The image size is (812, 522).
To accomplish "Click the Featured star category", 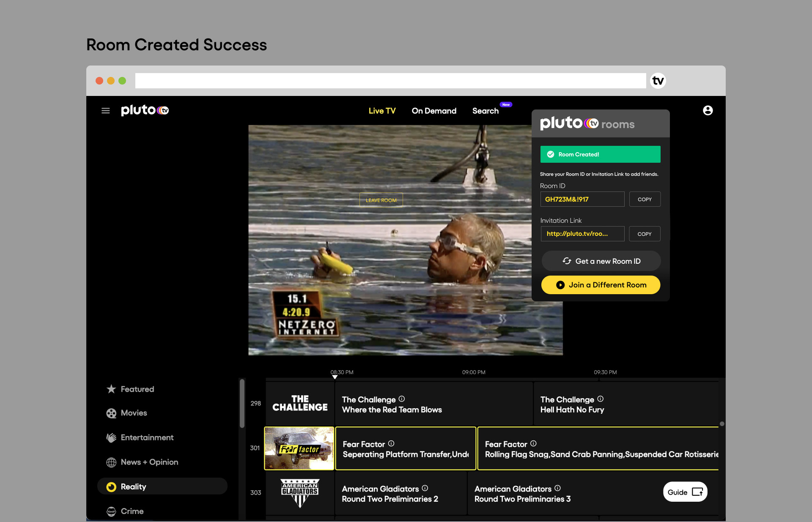I will pyautogui.click(x=130, y=389).
